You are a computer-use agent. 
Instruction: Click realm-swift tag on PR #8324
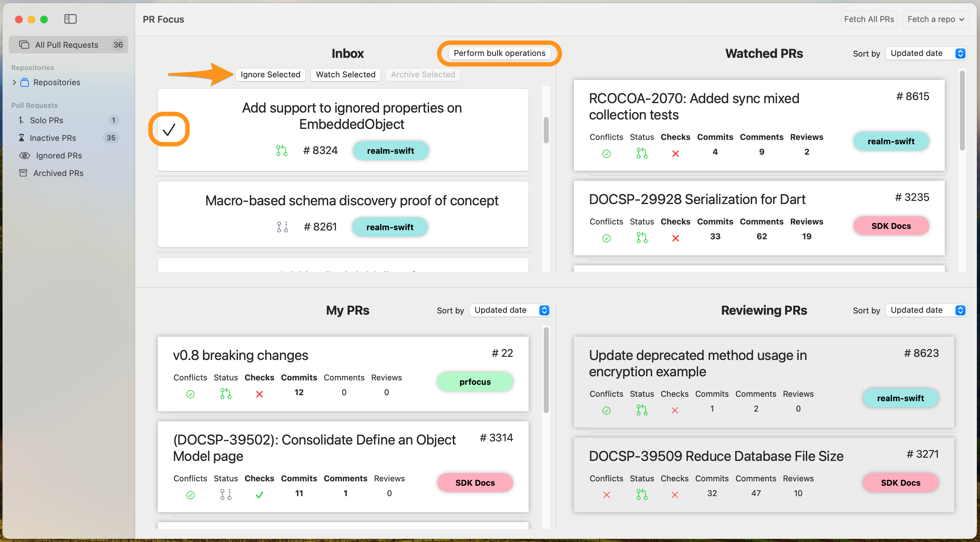390,151
